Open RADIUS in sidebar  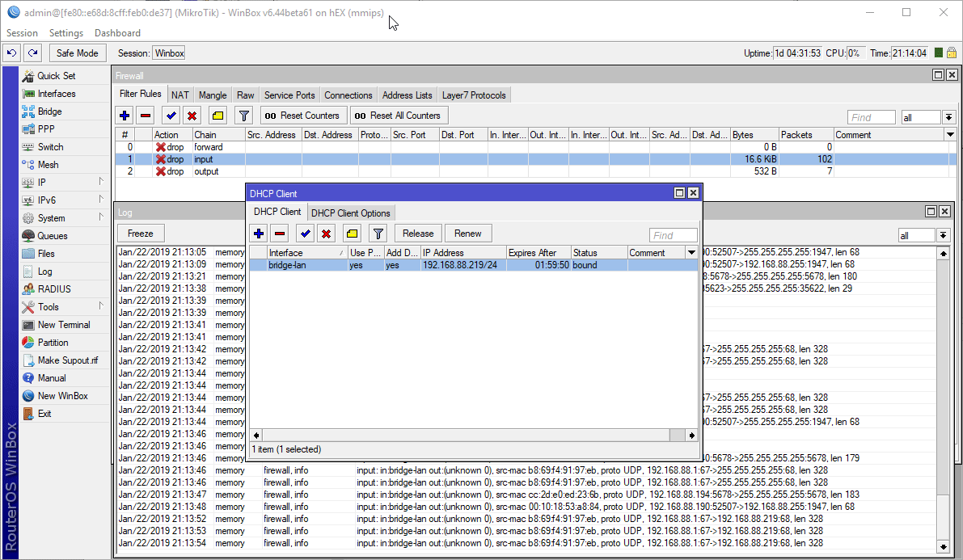click(54, 290)
